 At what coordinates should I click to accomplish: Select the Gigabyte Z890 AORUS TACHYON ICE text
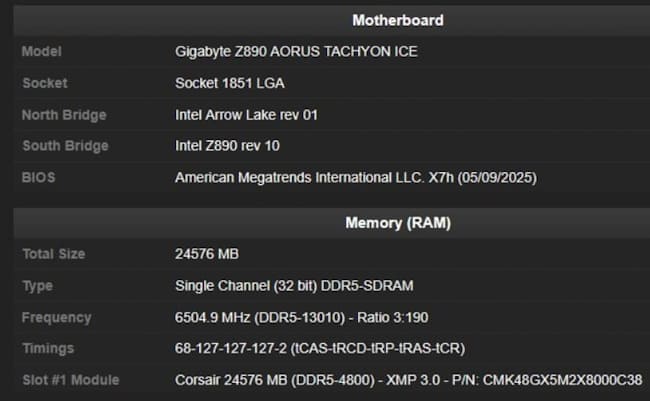296,51
